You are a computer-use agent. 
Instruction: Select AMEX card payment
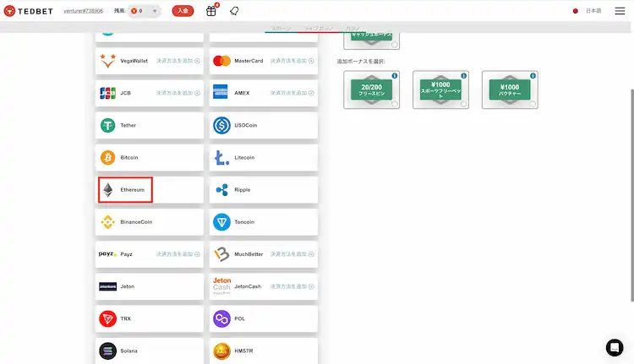click(x=263, y=93)
